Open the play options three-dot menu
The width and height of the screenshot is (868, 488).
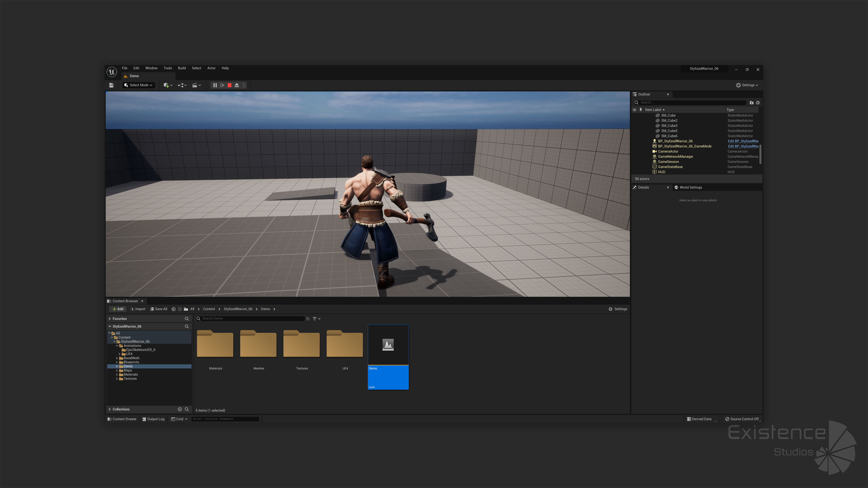point(244,85)
